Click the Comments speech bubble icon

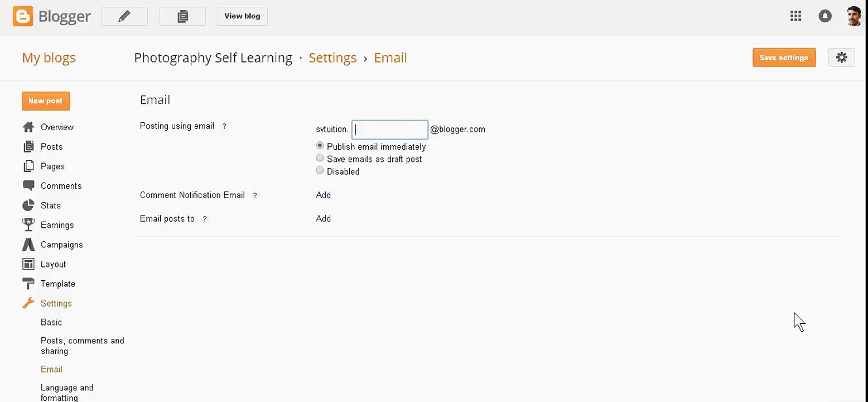[28, 186]
